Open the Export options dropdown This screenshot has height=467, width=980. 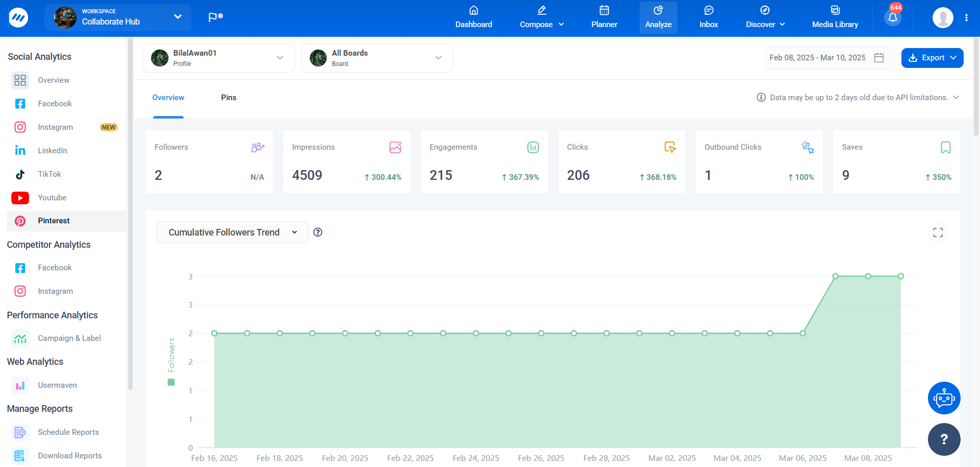click(932, 58)
